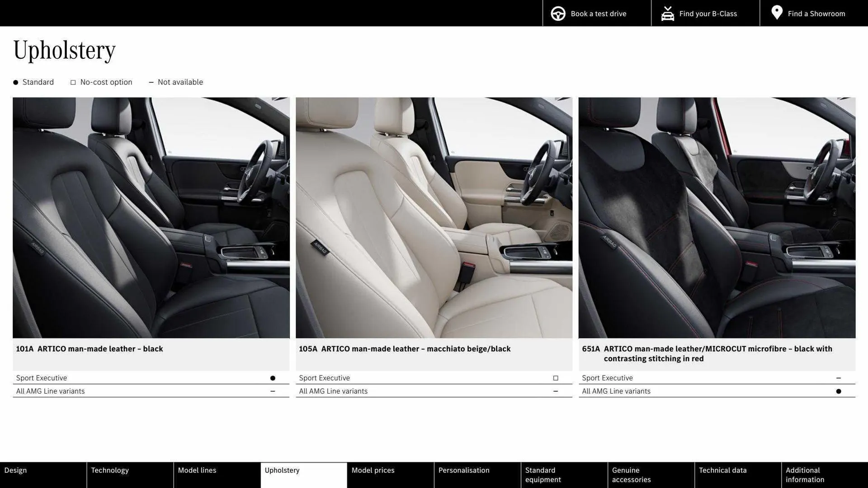The height and width of the screenshot is (488, 868).
Task: Click the Find a Showroom link
Action: [816, 13]
